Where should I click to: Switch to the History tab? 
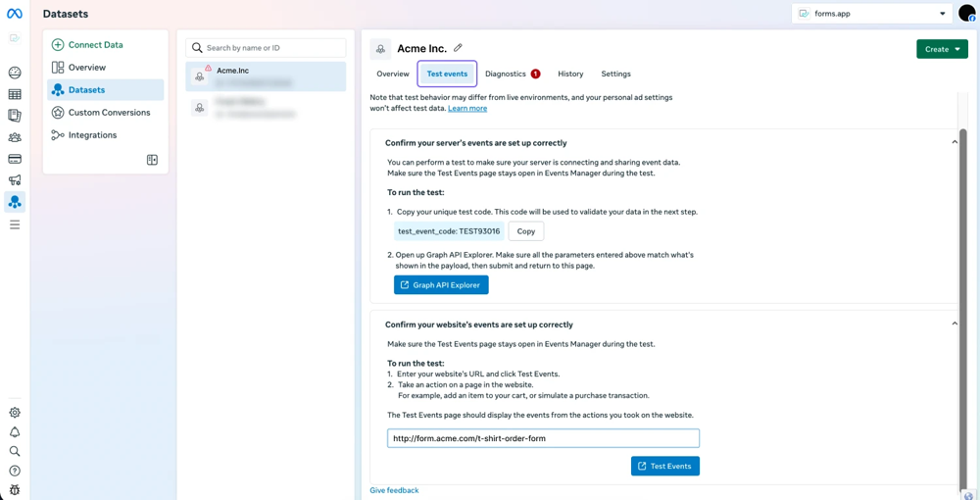570,74
